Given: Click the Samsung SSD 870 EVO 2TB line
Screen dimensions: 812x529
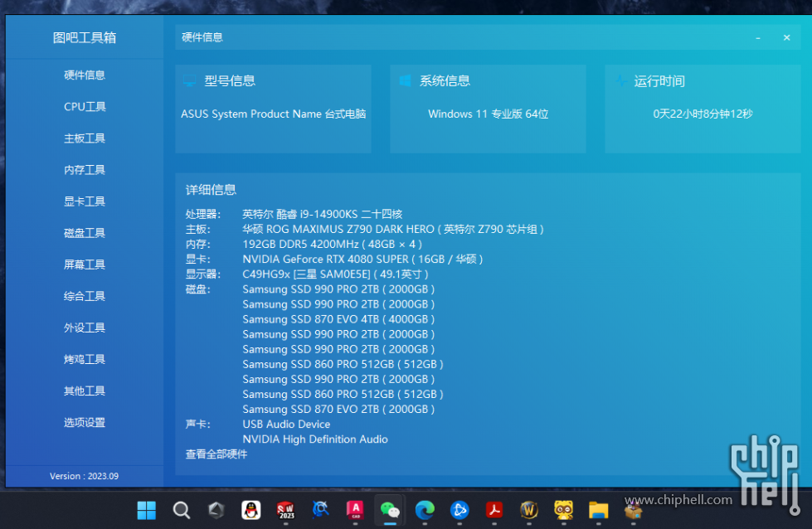Looking at the screenshot, I should pyautogui.click(x=338, y=410).
